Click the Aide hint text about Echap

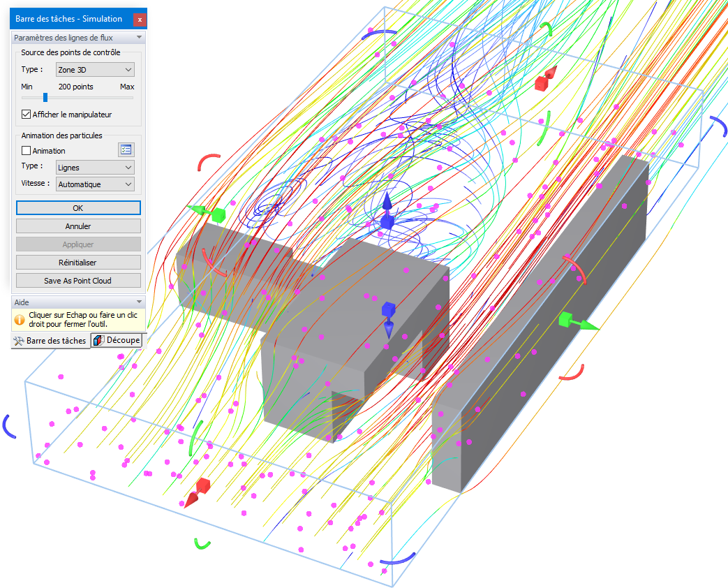[83, 320]
